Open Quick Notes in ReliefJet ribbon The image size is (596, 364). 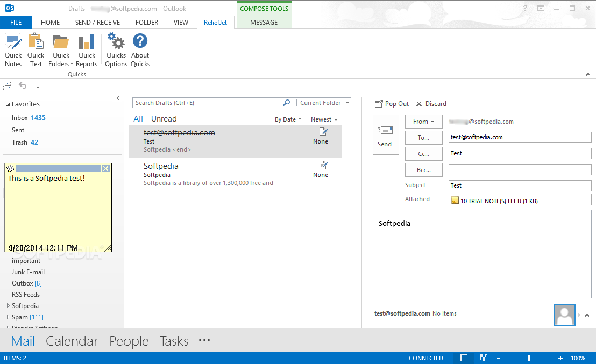(13, 50)
